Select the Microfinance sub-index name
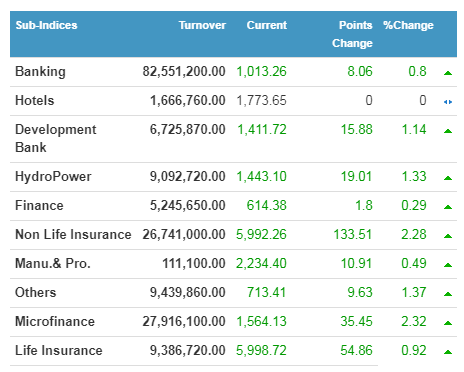This screenshot has width=464, height=372. [x=55, y=321]
